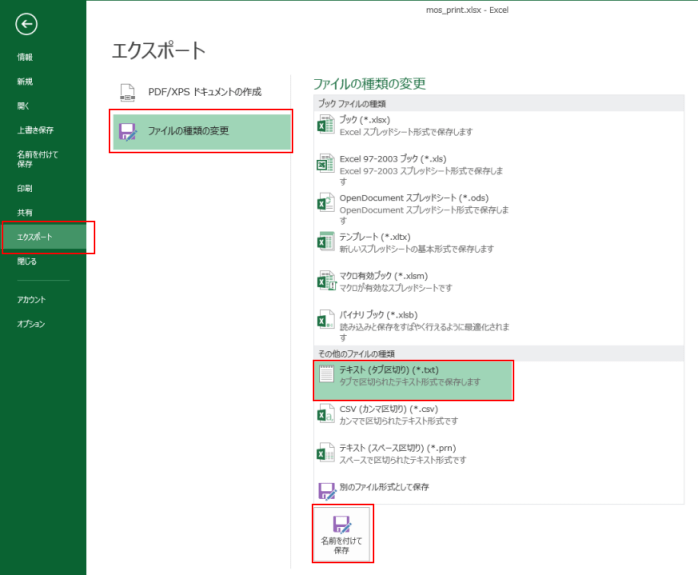Click the space-delimited .prn file icon
698x575 pixels.
point(326,452)
